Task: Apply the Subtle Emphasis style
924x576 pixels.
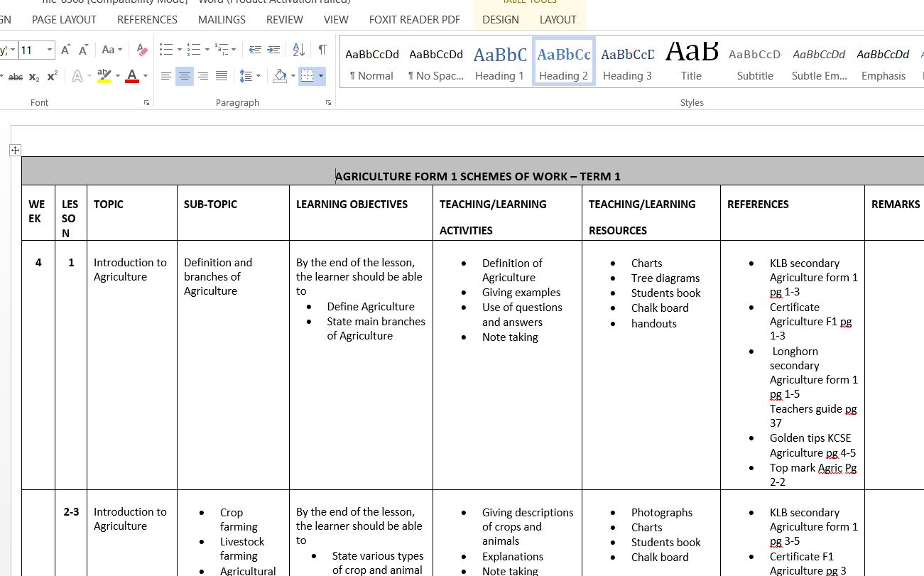Action: 820,63
